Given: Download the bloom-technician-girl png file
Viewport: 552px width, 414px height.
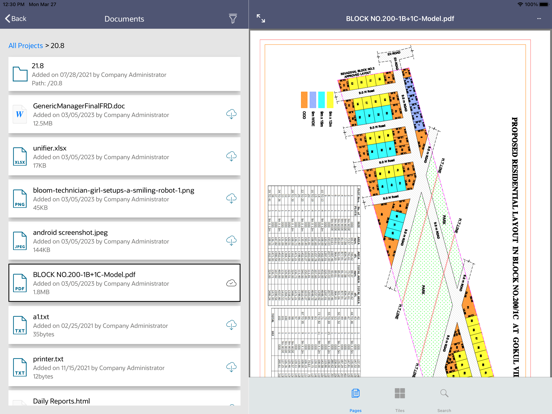Looking at the screenshot, I should tap(231, 199).
